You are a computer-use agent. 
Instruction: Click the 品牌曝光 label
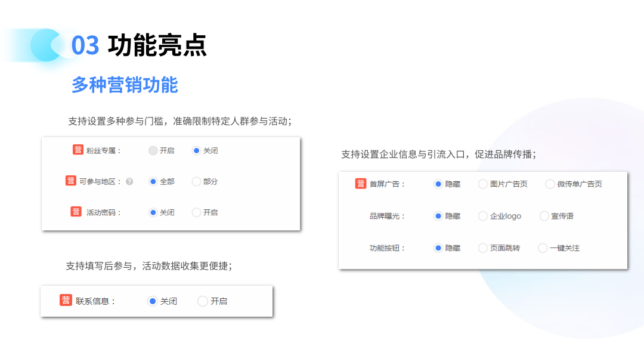click(387, 216)
